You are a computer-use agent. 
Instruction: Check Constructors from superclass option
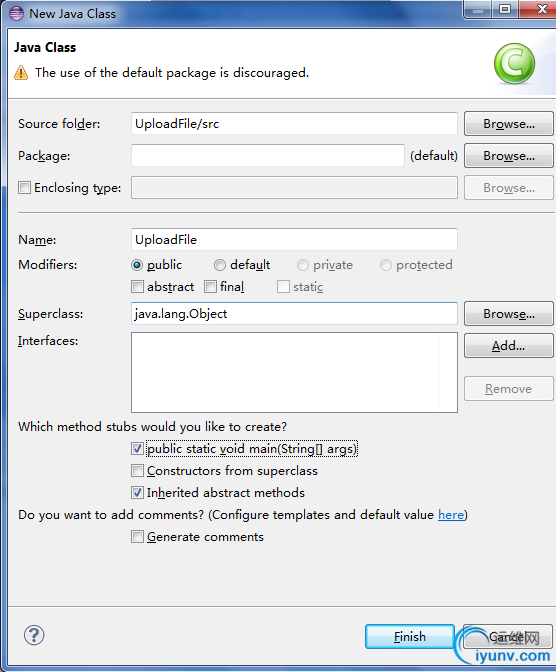click(137, 471)
